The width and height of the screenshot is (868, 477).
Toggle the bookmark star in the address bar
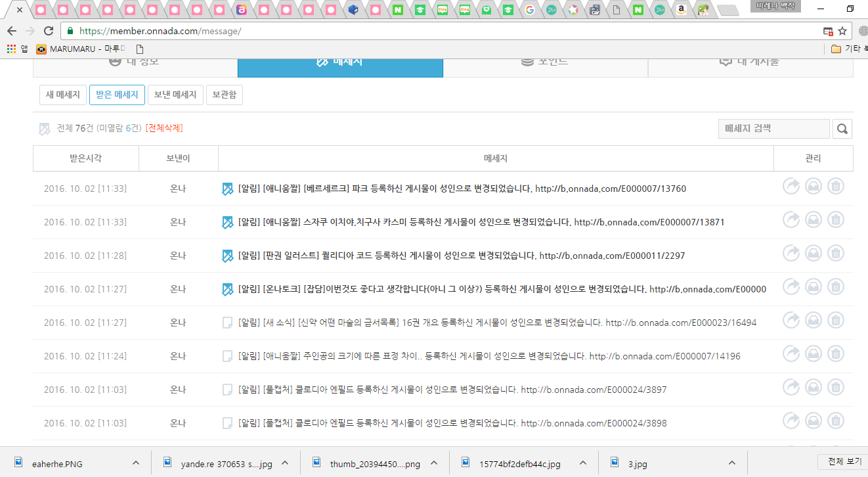[x=843, y=31]
